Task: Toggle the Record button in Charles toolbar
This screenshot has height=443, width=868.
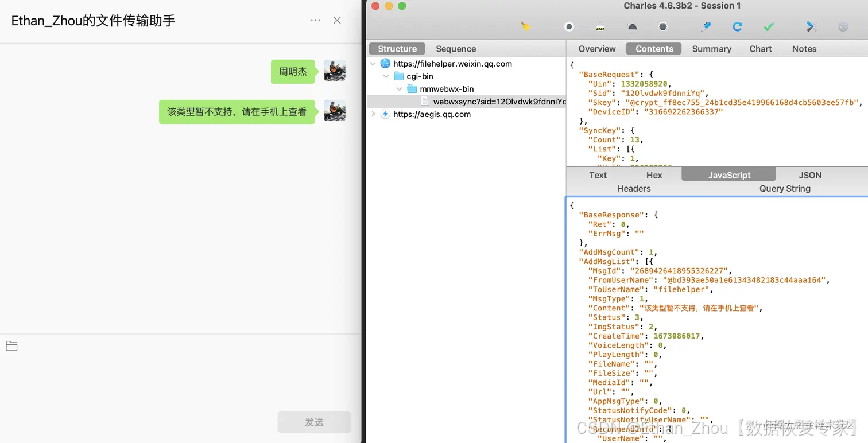Action: (x=569, y=26)
